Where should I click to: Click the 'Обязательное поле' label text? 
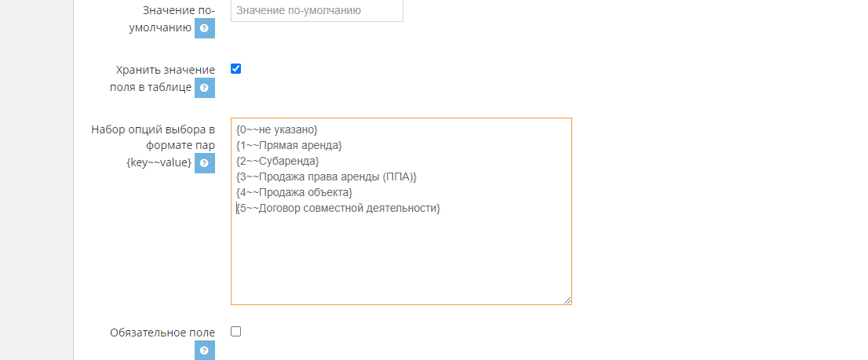pyautogui.click(x=162, y=333)
